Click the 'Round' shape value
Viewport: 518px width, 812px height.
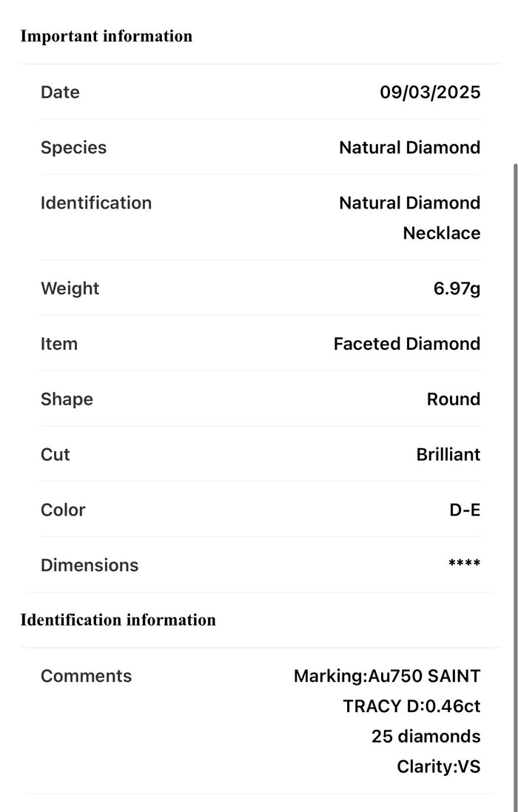453,399
